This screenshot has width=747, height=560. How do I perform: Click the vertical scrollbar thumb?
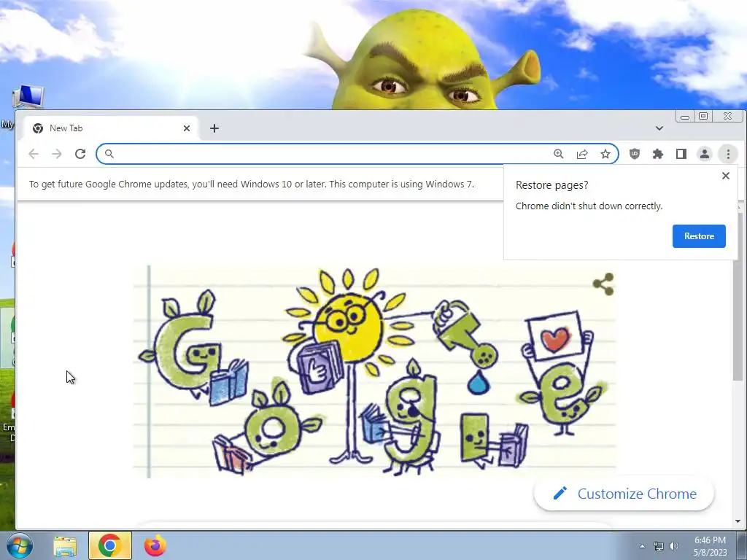(738, 295)
